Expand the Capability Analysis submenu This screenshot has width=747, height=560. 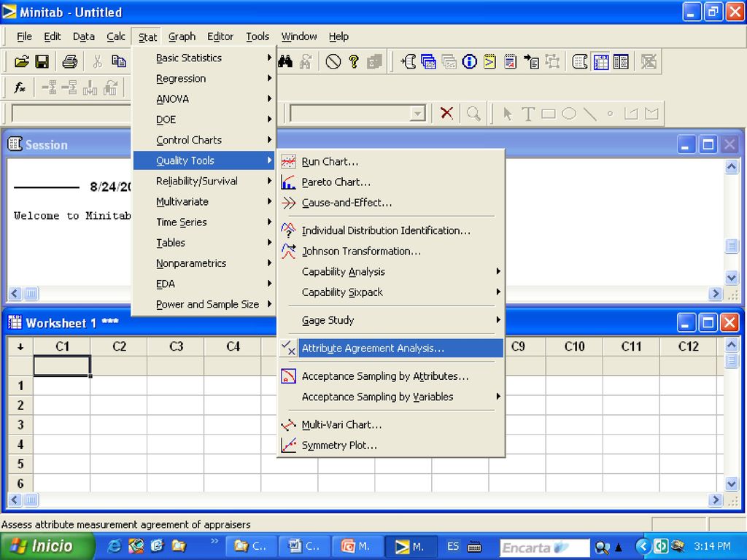(390, 272)
